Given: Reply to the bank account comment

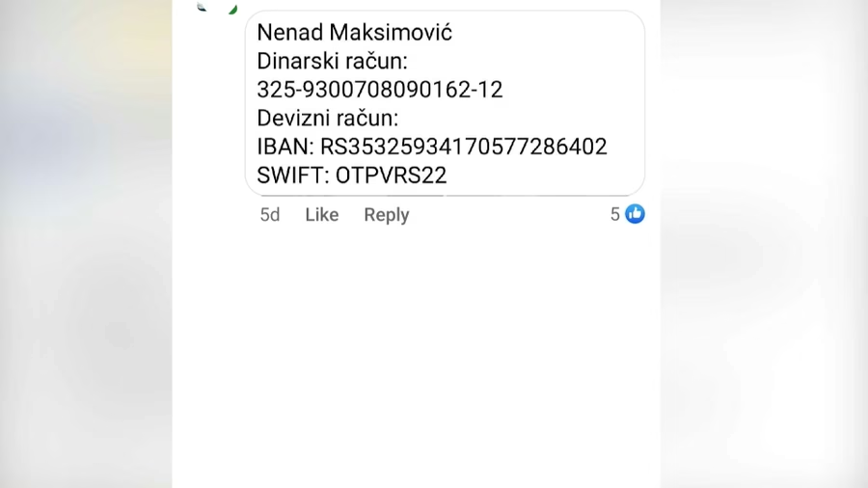Looking at the screenshot, I should pos(386,215).
